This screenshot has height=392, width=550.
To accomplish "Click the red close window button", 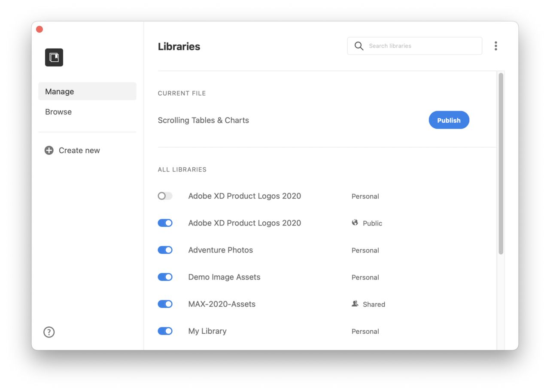I will coord(40,29).
